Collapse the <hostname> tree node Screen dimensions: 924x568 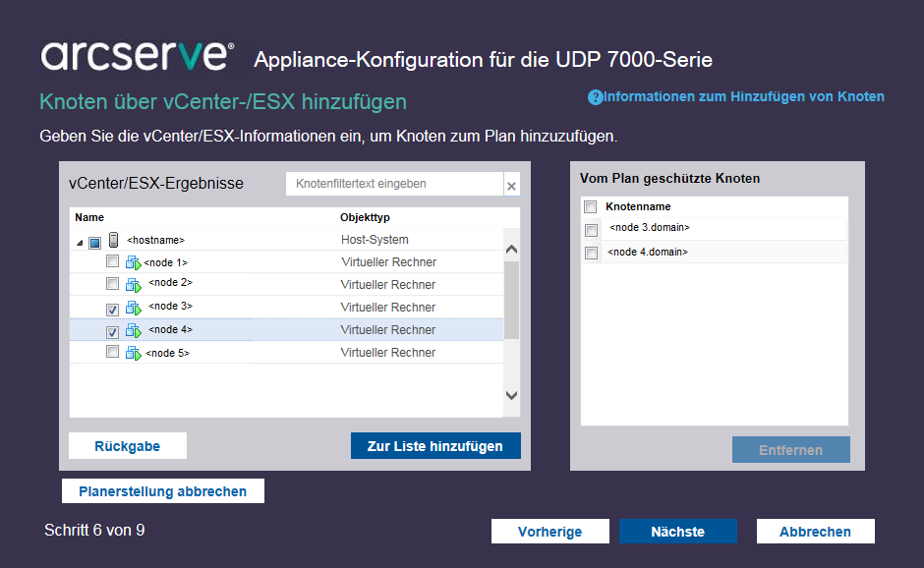[80, 243]
